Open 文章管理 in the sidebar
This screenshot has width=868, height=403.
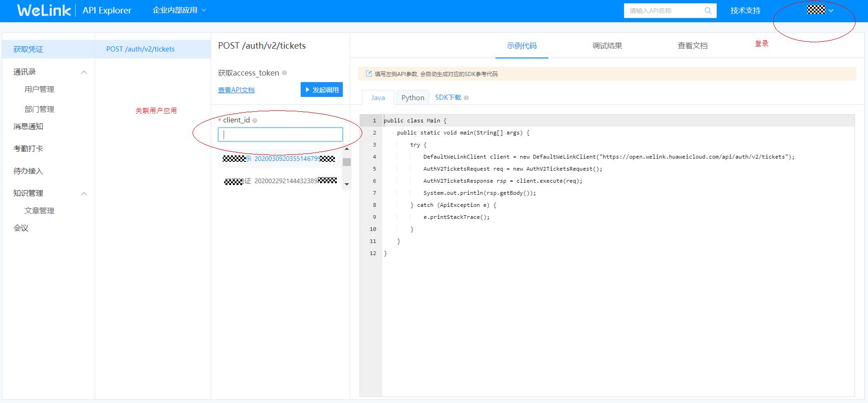coord(39,211)
